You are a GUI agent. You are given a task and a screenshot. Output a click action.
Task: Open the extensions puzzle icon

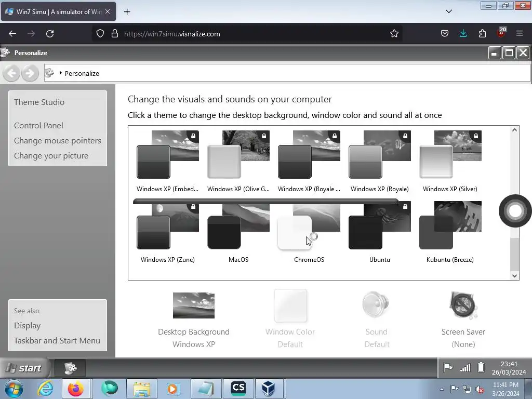pos(482,34)
